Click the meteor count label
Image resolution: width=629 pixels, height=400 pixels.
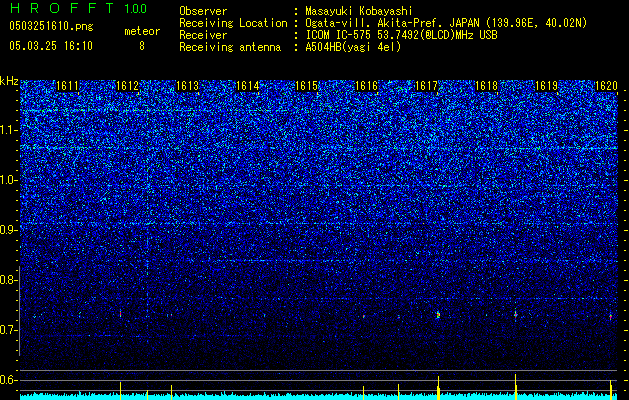(x=142, y=31)
